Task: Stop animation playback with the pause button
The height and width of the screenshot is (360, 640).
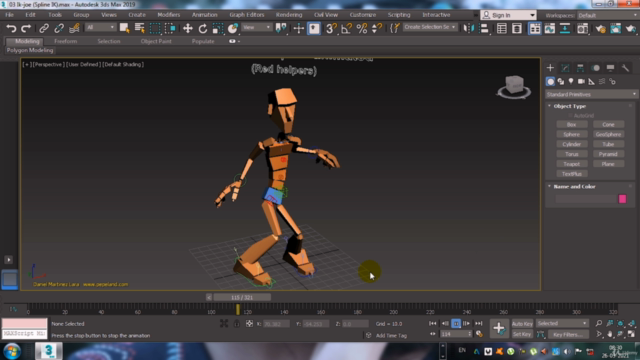Action: pos(456,324)
